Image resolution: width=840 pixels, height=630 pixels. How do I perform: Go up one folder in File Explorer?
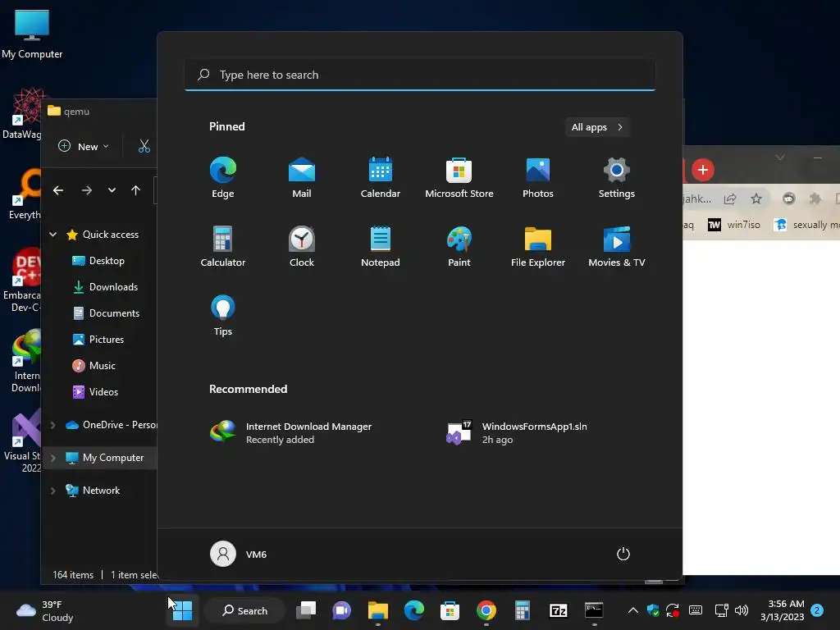click(135, 190)
